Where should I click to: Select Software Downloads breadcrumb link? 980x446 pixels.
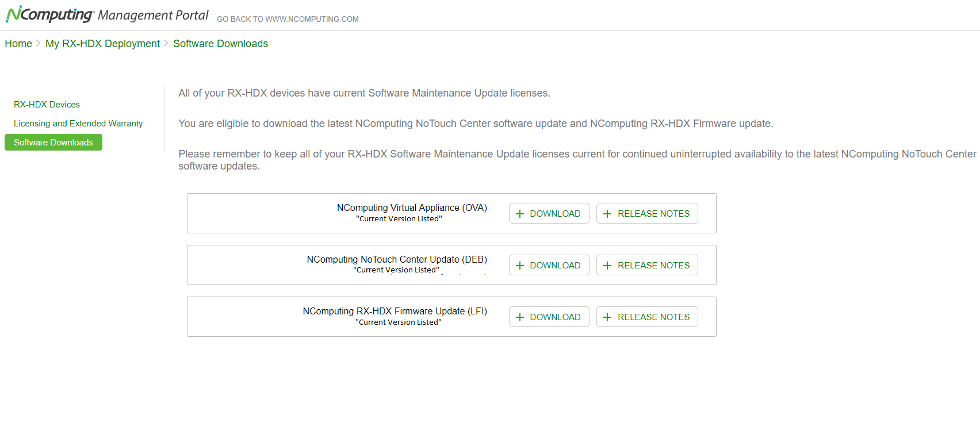pos(220,44)
